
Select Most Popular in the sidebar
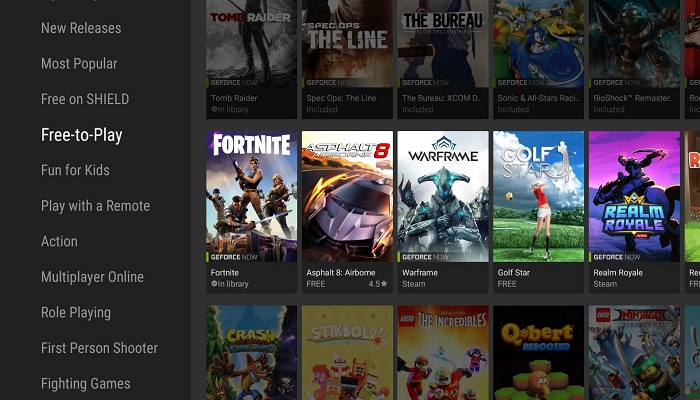coord(79,64)
